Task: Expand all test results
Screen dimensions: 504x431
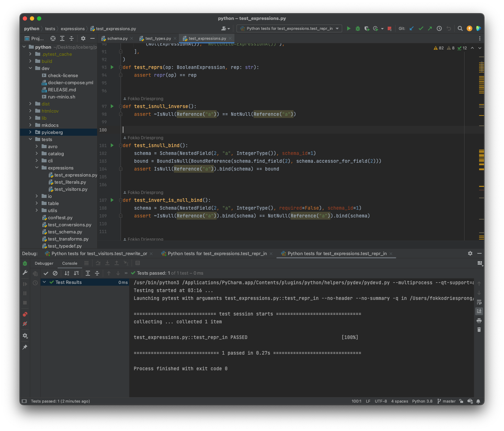Action: tap(88, 273)
